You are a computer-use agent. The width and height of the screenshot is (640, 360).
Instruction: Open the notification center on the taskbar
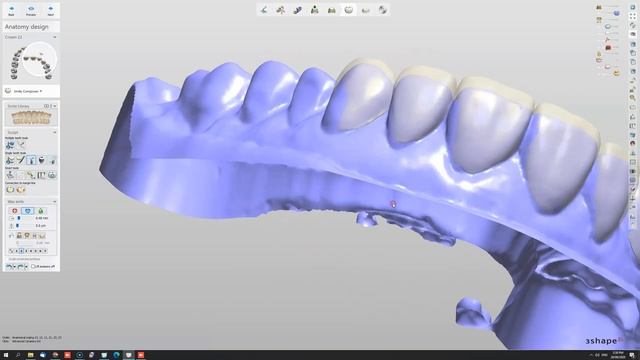pyautogui.click(x=632, y=355)
